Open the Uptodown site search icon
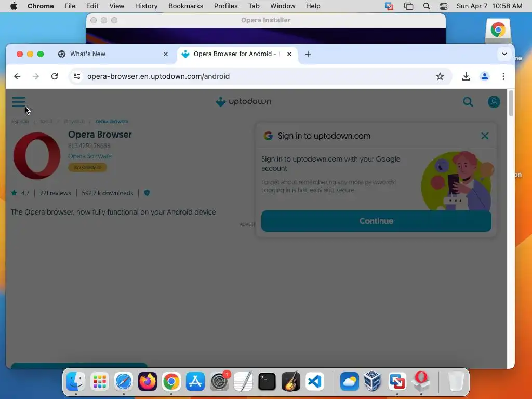Screen dimensions: 532x399 click(468, 101)
